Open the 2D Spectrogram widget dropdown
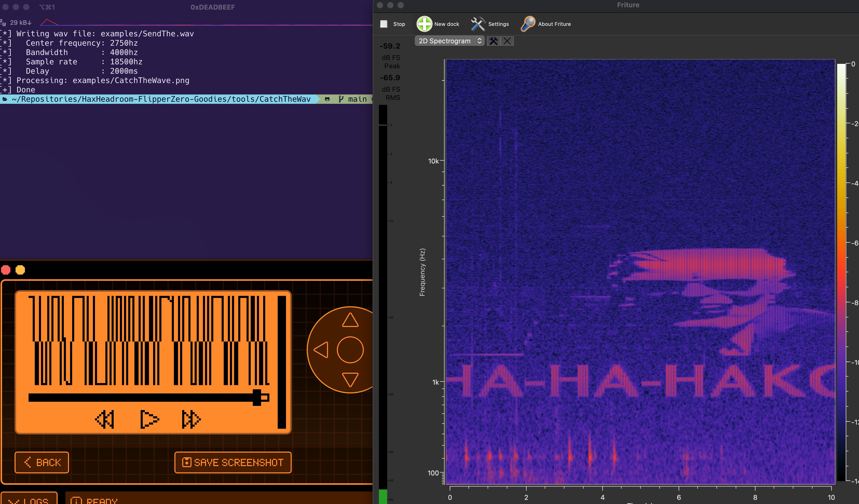The image size is (859, 504). tap(449, 41)
